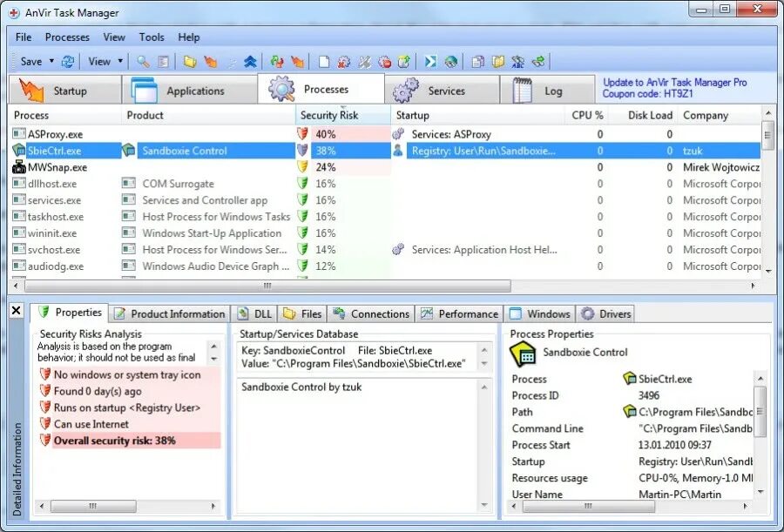The height and width of the screenshot is (532, 784).
Task: Open the Drivers tab
Action: [x=605, y=314]
